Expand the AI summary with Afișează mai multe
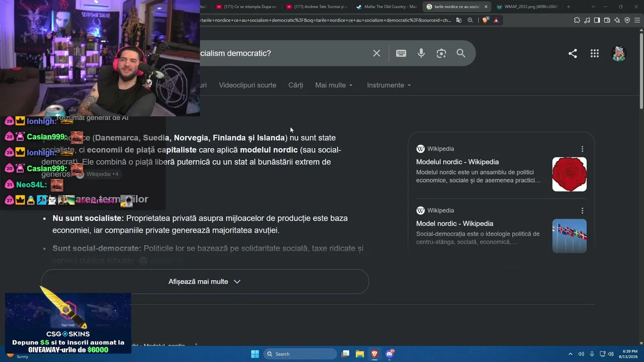Image resolution: width=644 pixels, height=362 pixels. coord(205,282)
